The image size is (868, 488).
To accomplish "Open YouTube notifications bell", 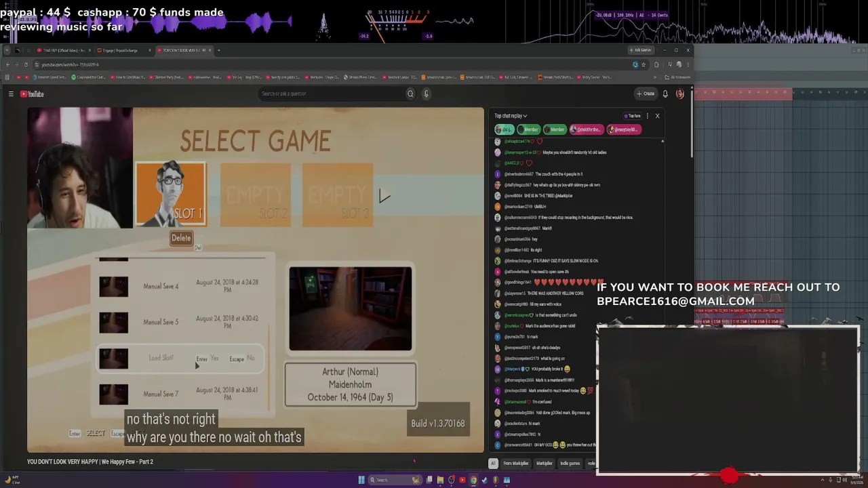I will [665, 94].
